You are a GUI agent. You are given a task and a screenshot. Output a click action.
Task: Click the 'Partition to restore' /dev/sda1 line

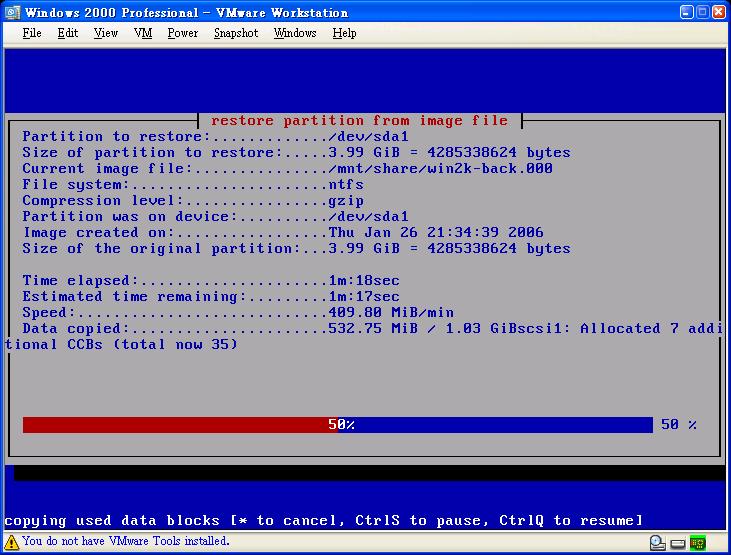215,137
